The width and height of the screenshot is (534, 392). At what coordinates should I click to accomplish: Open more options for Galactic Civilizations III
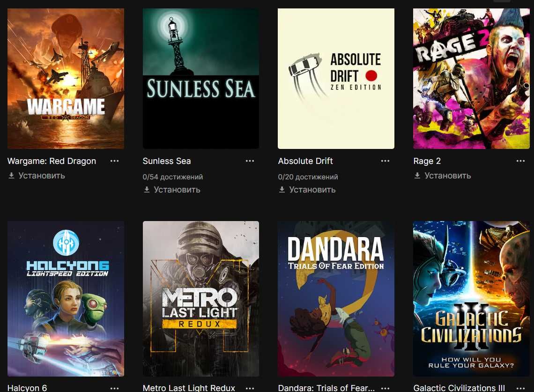pos(520,388)
